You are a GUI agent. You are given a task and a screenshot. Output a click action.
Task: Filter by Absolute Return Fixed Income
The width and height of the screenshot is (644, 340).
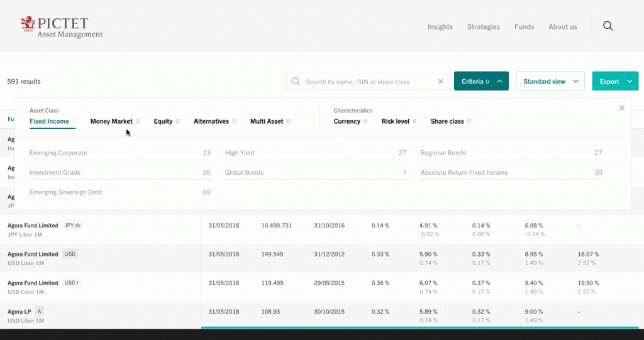point(511,172)
